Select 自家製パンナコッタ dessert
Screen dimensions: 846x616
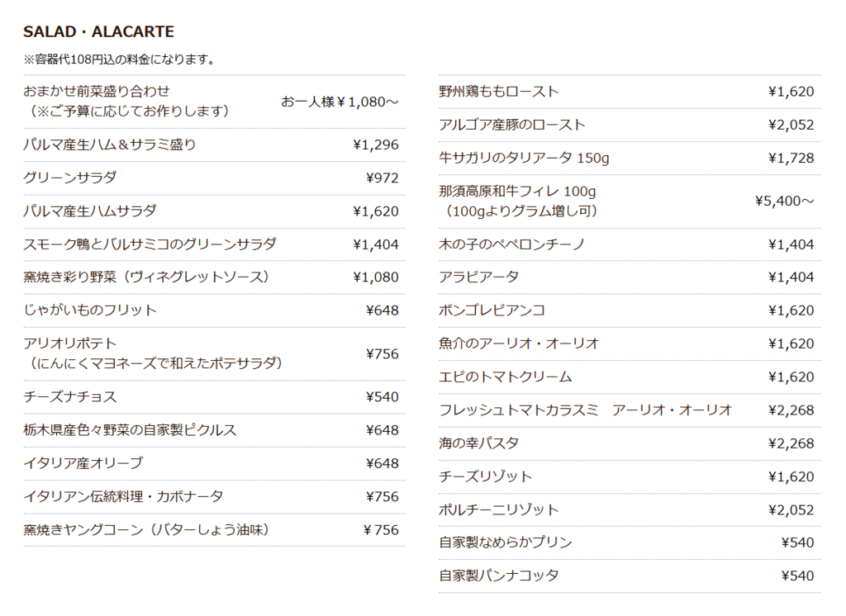(x=498, y=576)
